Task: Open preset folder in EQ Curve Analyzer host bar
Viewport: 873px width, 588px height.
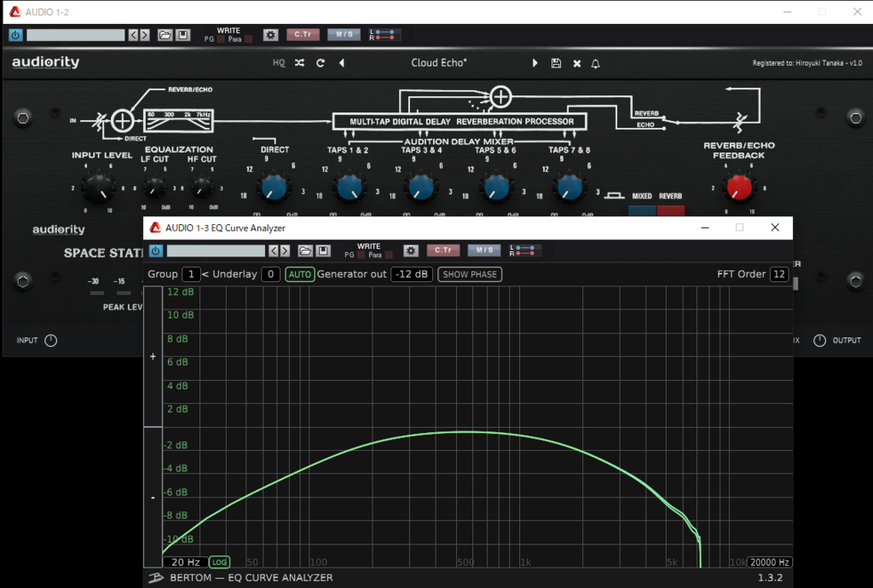Action: [x=305, y=251]
